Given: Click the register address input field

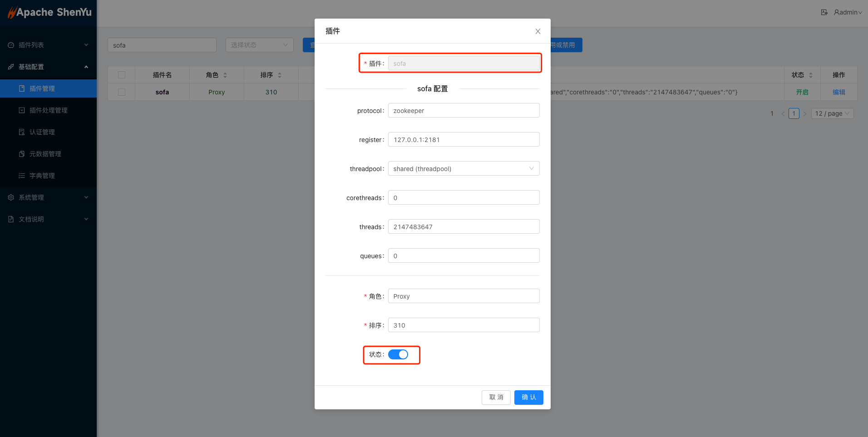Looking at the screenshot, I should tap(464, 140).
